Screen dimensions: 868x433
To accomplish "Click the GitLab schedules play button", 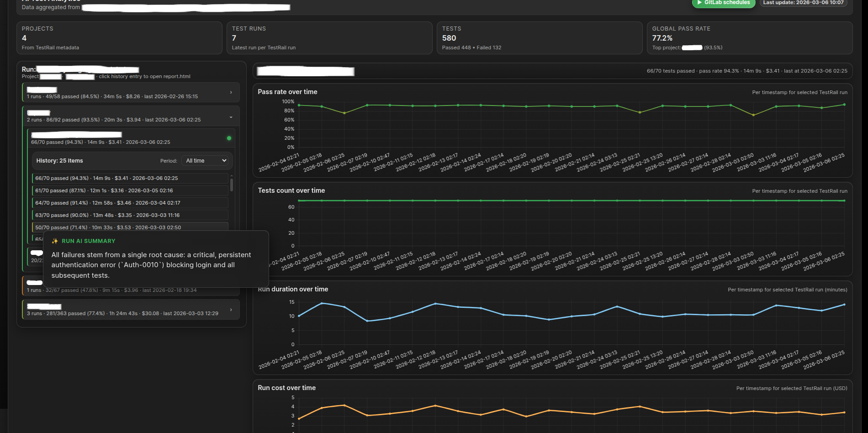I will click(723, 3).
